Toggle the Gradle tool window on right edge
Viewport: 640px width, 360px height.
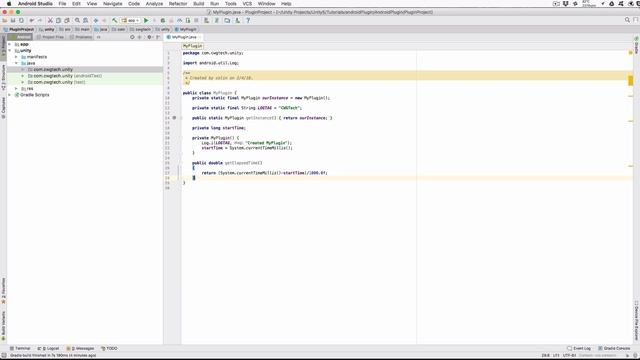tap(636, 45)
